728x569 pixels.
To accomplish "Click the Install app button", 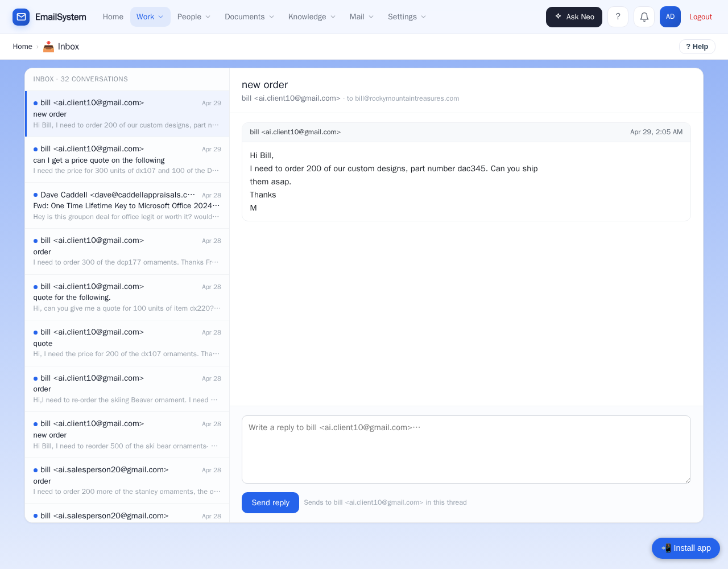I will tap(686, 548).
